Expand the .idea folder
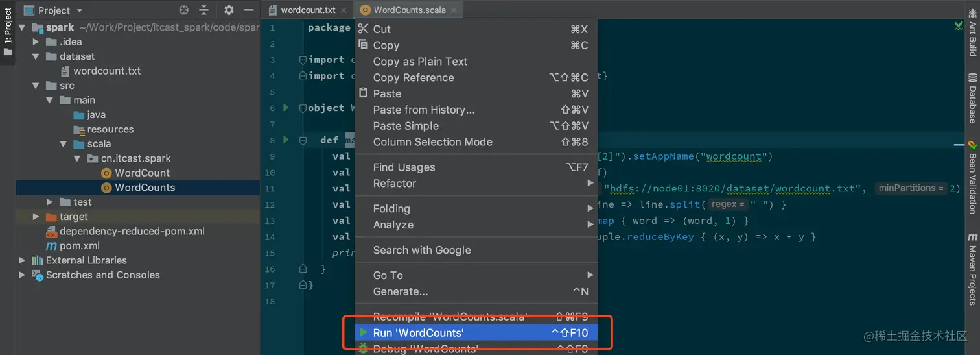This screenshot has width=980, height=355. pos(36,42)
